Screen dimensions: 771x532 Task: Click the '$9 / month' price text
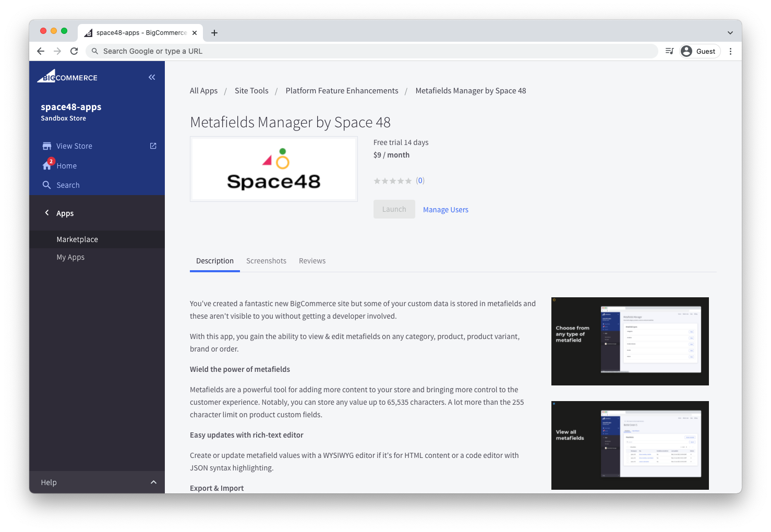[392, 155]
